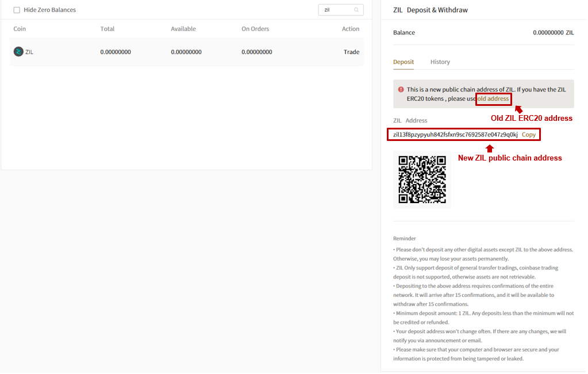Click the red warning exclamation icon

[x=401, y=90]
